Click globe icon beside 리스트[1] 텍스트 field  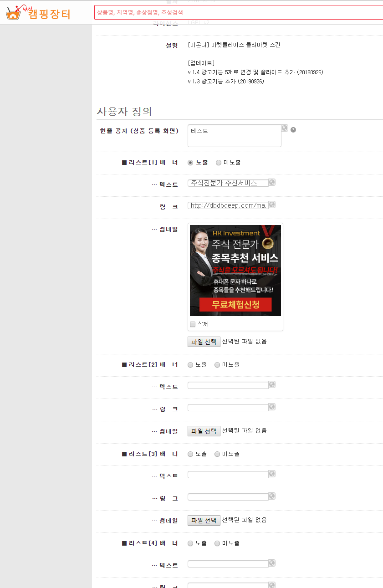pyautogui.click(x=272, y=182)
